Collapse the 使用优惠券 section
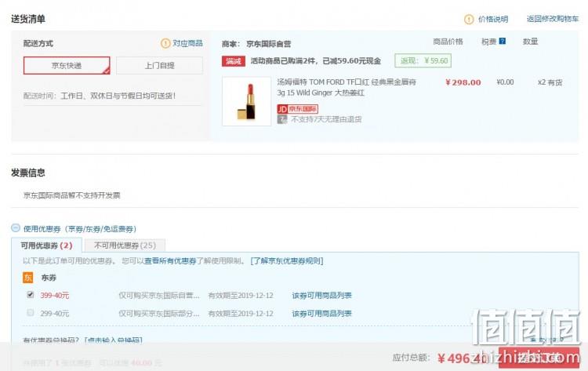The image size is (588, 371). click(x=16, y=228)
